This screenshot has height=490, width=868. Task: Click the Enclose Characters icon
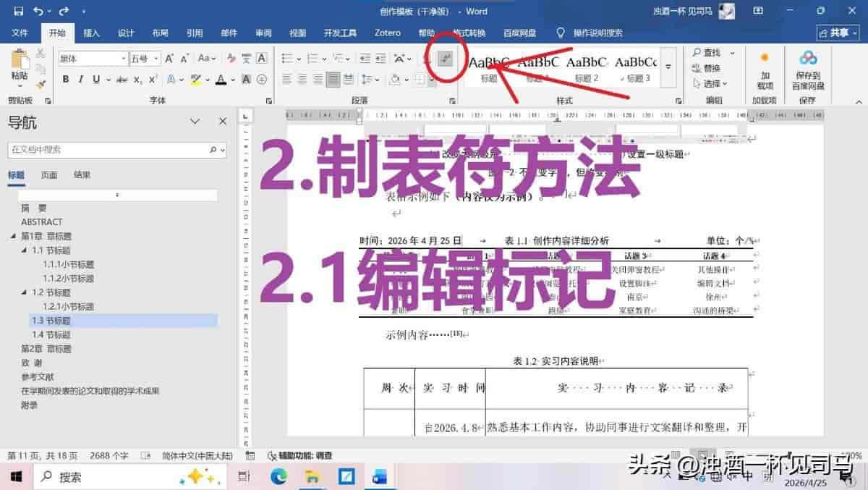point(262,80)
